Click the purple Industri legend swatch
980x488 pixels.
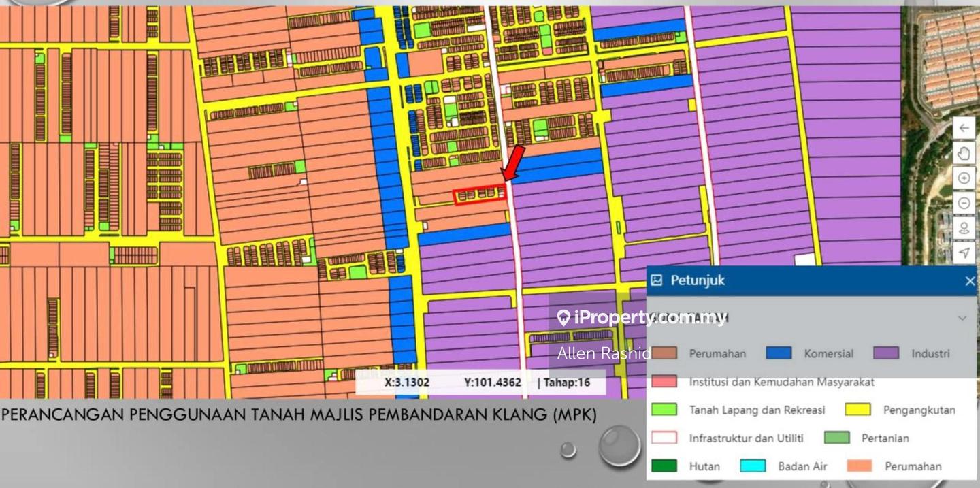click(886, 353)
